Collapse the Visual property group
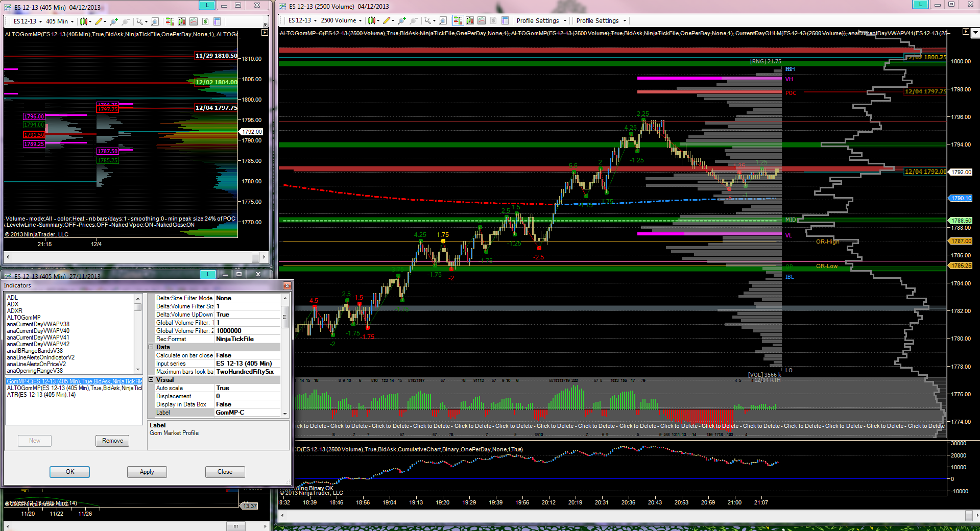 [x=151, y=380]
